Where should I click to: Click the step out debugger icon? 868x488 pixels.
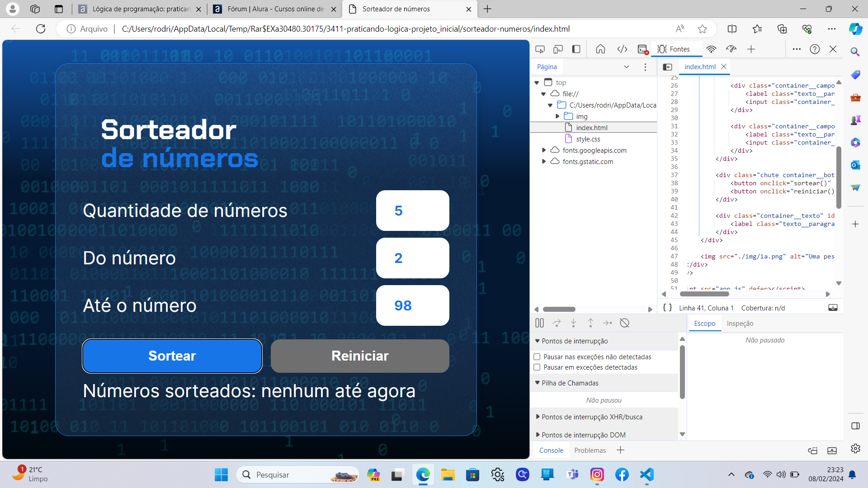coord(590,323)
